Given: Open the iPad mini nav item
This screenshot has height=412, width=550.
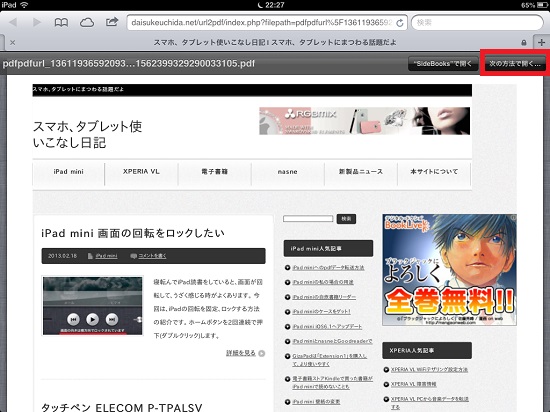Looking at the screenshot, I should click(68, 172).
